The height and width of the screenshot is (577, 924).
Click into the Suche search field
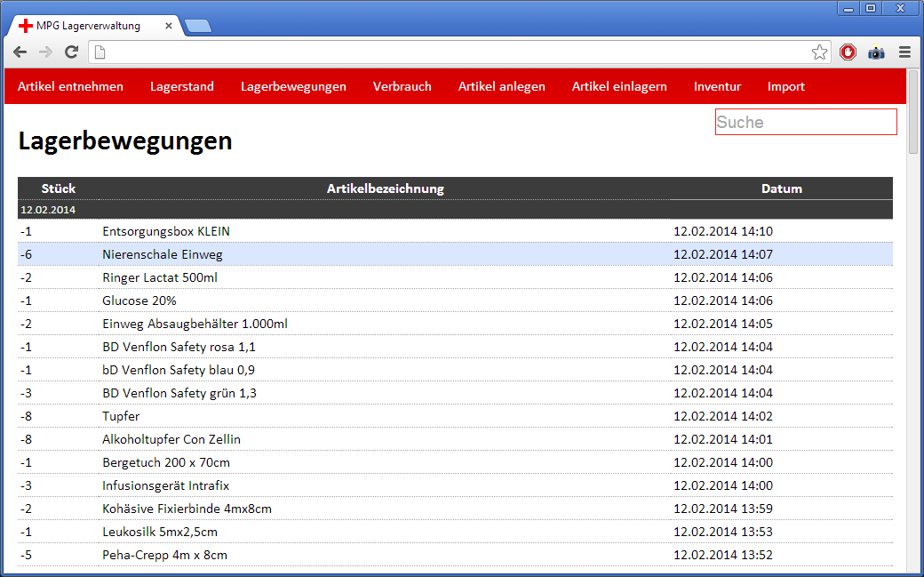click(x=805, y=122)
